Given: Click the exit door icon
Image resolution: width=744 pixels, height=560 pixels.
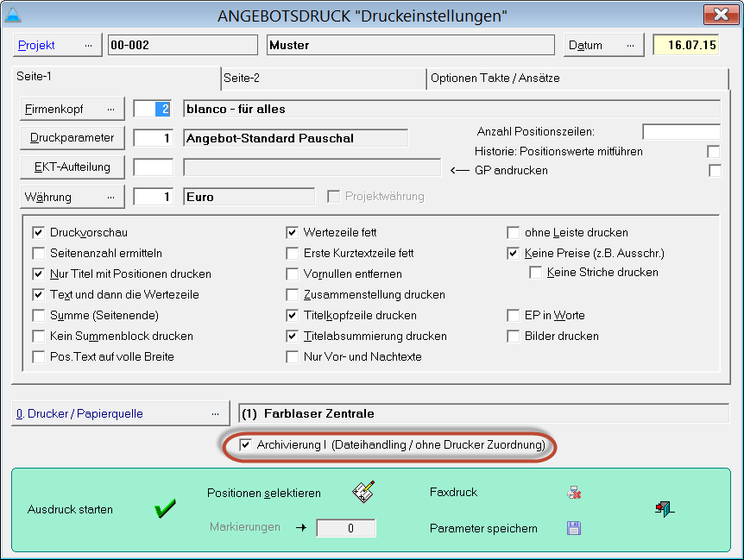Looking at the screenshot, I should [x=664, y=509].
